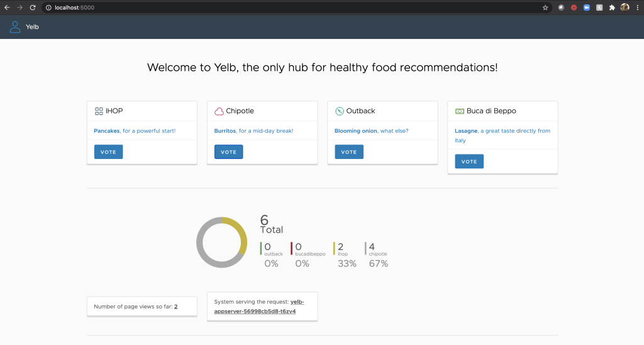This screenshot has width=644, height=345.
Task: Click the IHOP grid icon
Action: point(99,111)
